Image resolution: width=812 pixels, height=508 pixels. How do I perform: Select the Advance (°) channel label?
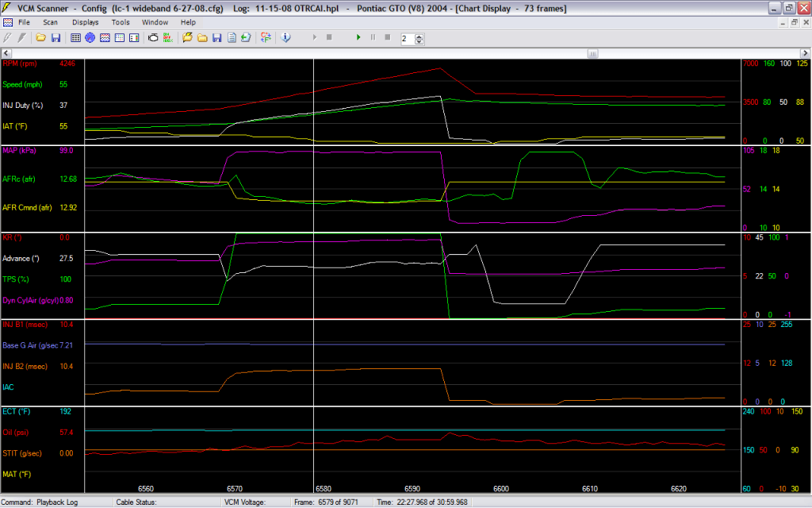tap(21, 258)
